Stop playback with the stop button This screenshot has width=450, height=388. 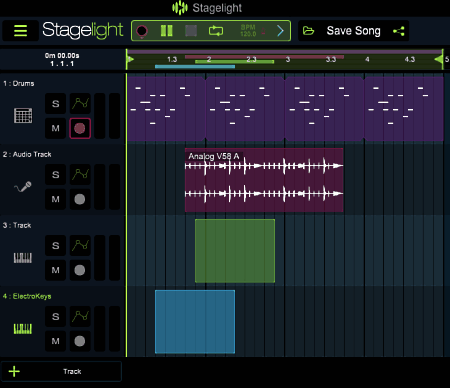coord(191,31)
